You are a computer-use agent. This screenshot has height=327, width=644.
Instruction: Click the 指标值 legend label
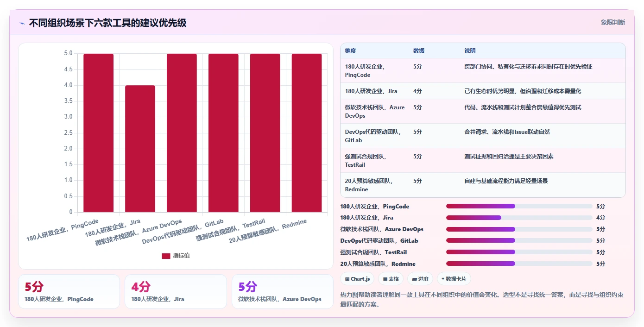(x=181, y=256)
